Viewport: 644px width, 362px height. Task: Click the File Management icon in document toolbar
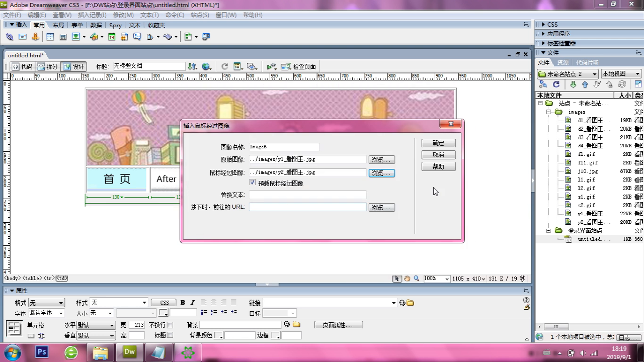(193, 66)
